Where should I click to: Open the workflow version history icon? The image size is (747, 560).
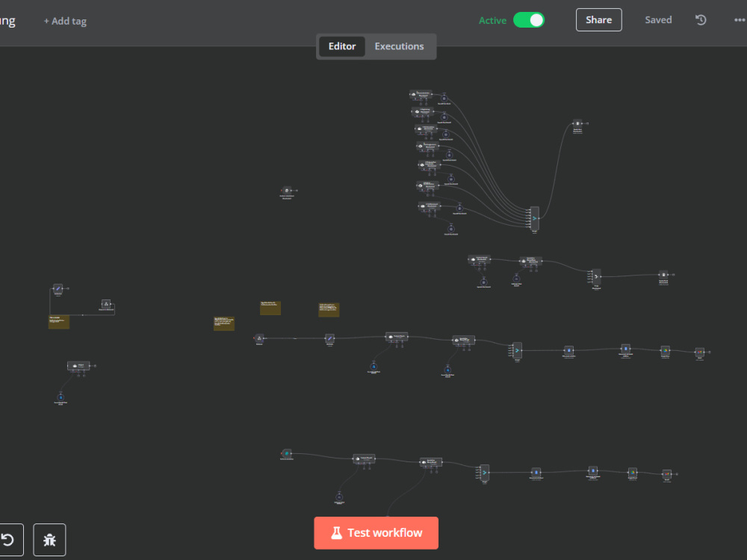pyautogui.click(x=701, y=20)
